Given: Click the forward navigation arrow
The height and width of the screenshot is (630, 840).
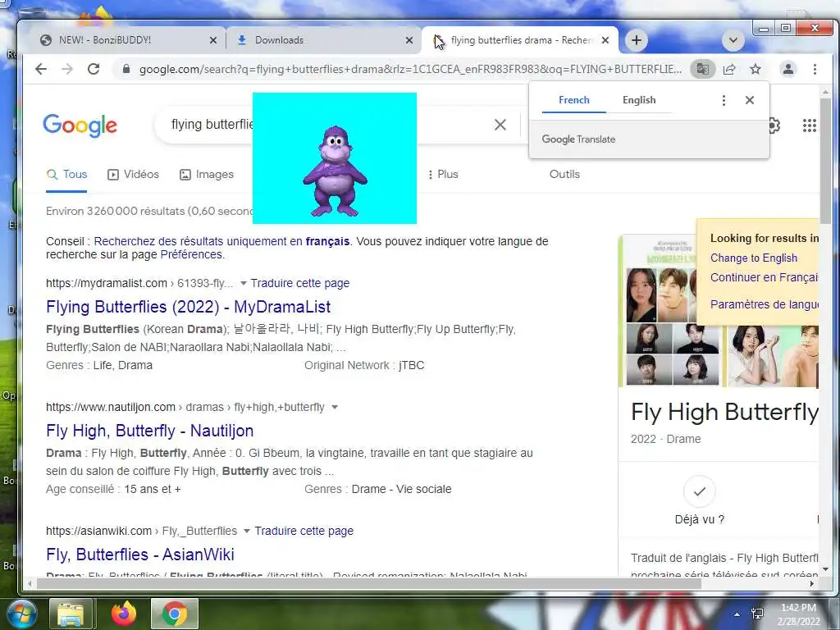Looking at the screenshot, I should pyautogui.click(x=67, y=69).
